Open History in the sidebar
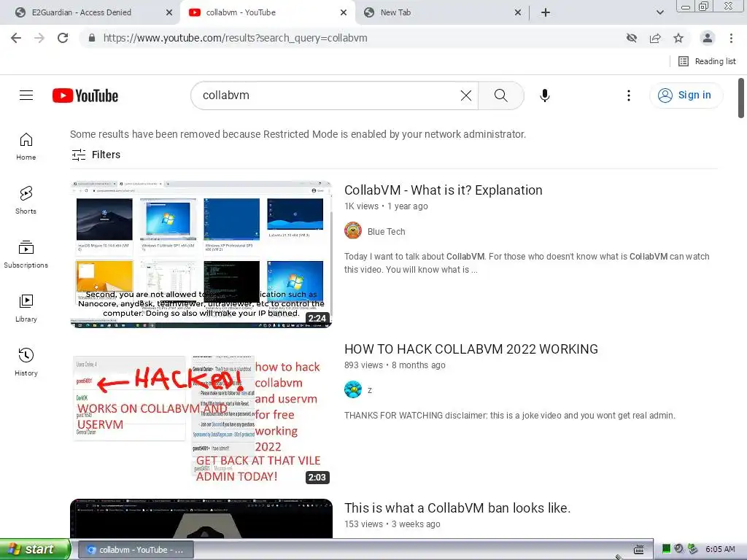The image size is (747, 560). coord(26,362)
